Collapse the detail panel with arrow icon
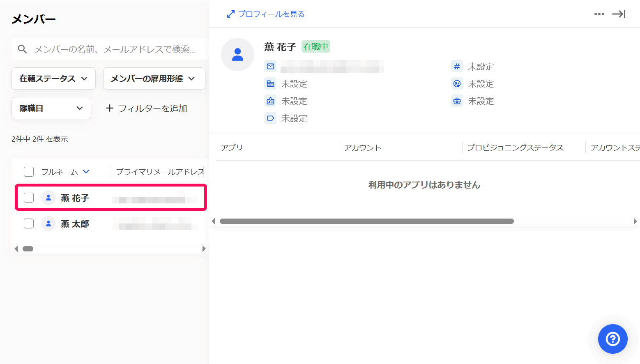The width and height of the screenshot is (640, 364). pyautogui.click(x=619, y=14)
